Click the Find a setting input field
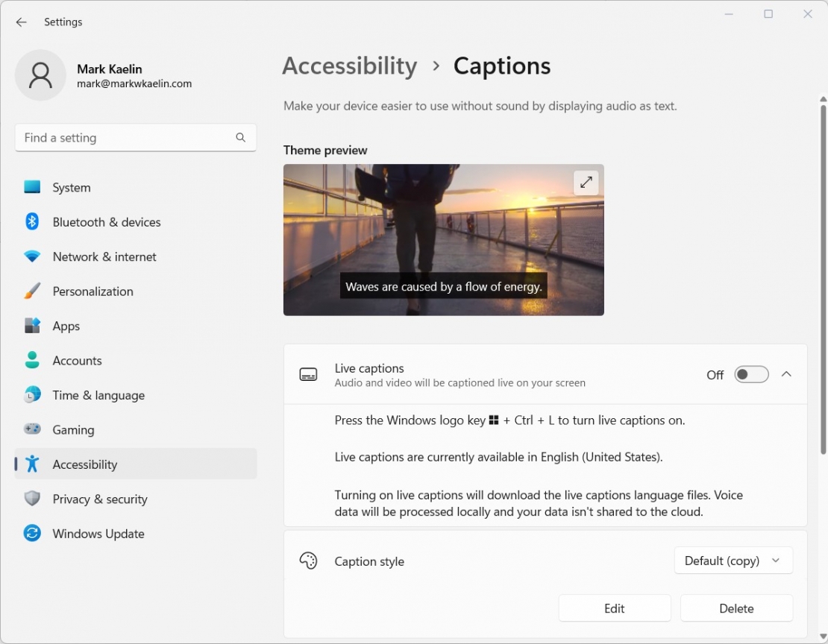Viewport: 828px width, 644px height. coord(112,137)
